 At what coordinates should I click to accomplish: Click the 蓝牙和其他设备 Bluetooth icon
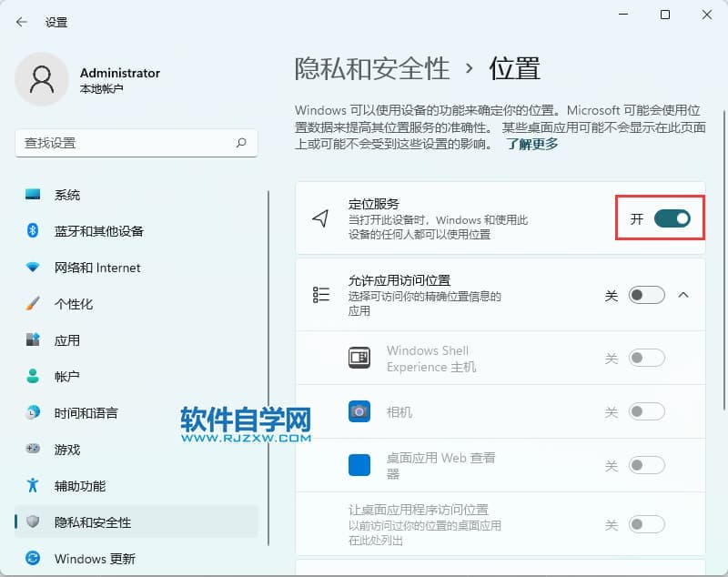(x=34, y=230)
